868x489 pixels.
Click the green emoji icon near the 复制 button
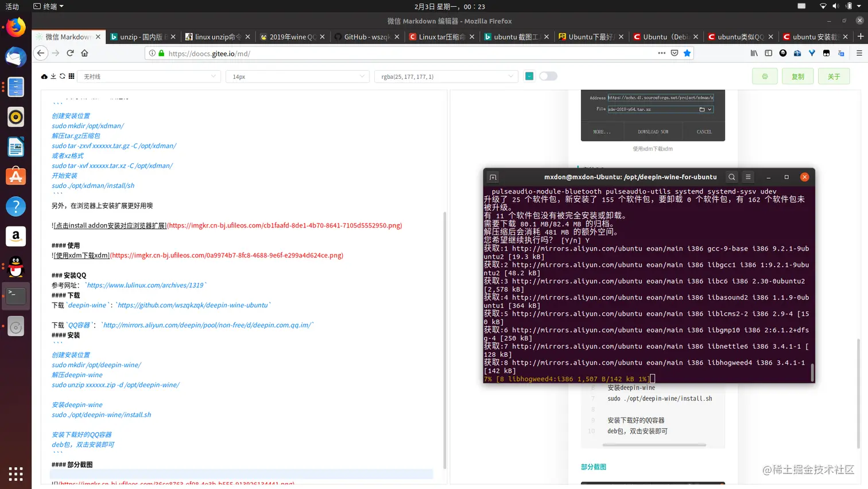pyautogui.click(x=764, y=76)
